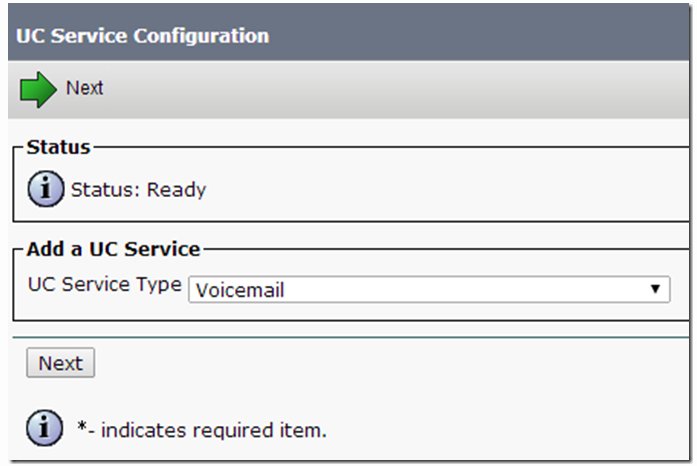Click the Status: Ready message text
Screen dimensions: 697x466
click(x=139, y=190)
